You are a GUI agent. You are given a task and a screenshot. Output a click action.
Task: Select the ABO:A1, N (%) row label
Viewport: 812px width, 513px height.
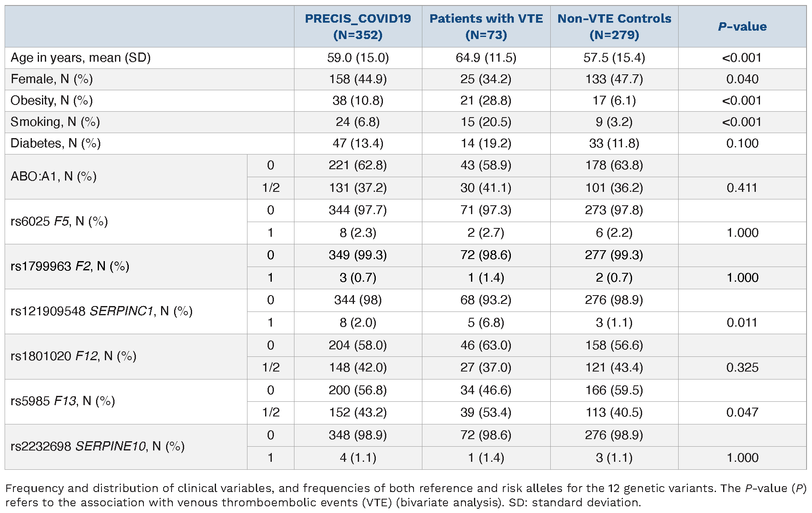pyautogui.click(x=54, y=176)
